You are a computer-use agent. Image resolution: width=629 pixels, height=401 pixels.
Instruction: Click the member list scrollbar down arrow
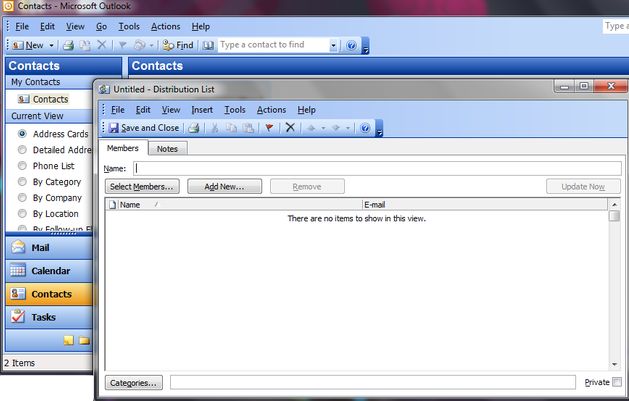[x=615, y=364]
